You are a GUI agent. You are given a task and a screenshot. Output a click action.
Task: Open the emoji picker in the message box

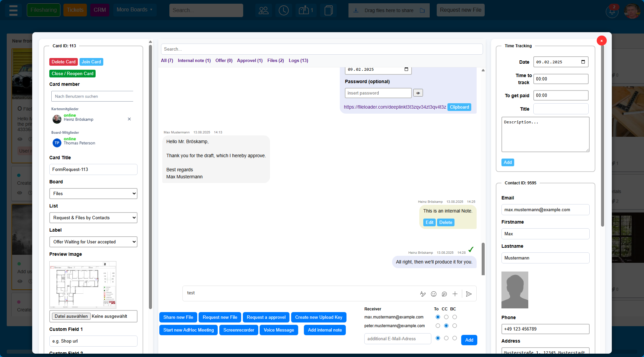coord(434,294)
